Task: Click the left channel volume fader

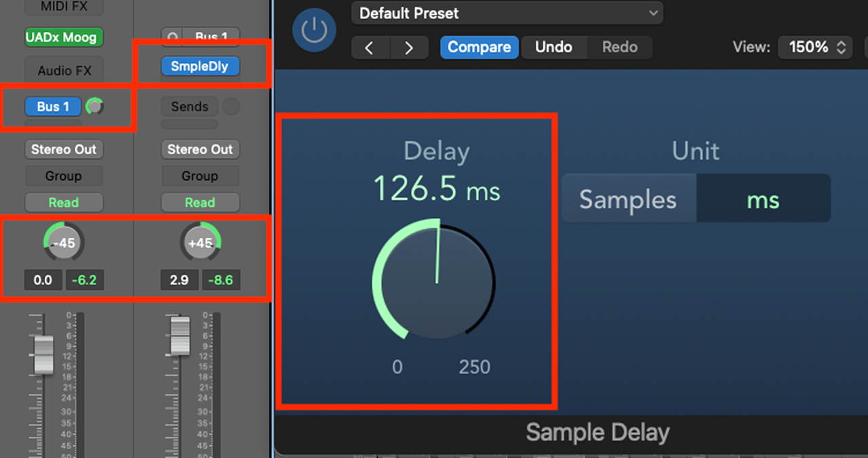Action: [x=43, y=354]
